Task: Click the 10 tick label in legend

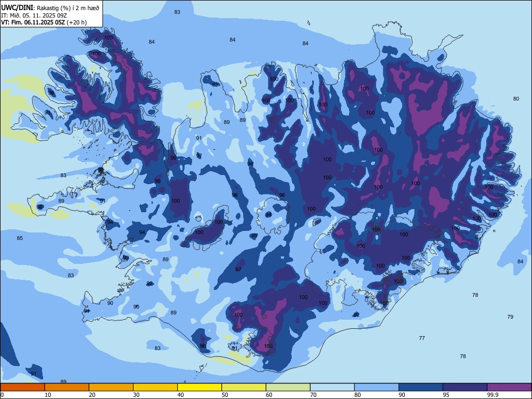Action: click(x=48, y=395)
